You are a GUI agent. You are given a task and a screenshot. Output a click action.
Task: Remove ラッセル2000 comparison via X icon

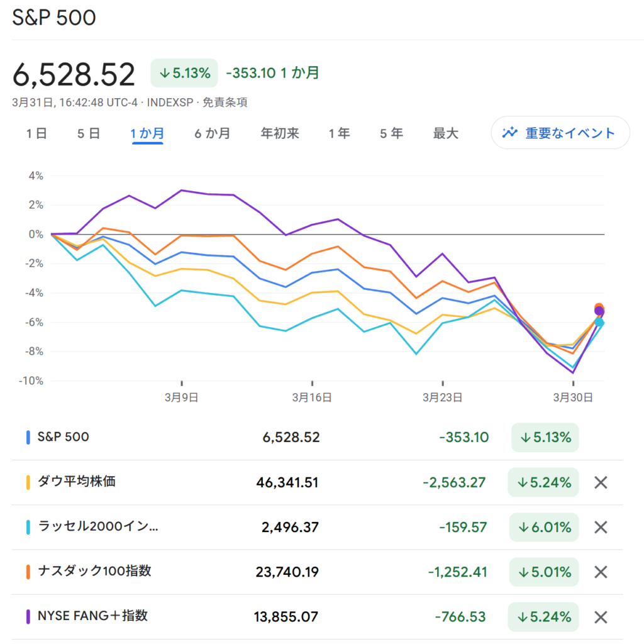coord(601,527)
